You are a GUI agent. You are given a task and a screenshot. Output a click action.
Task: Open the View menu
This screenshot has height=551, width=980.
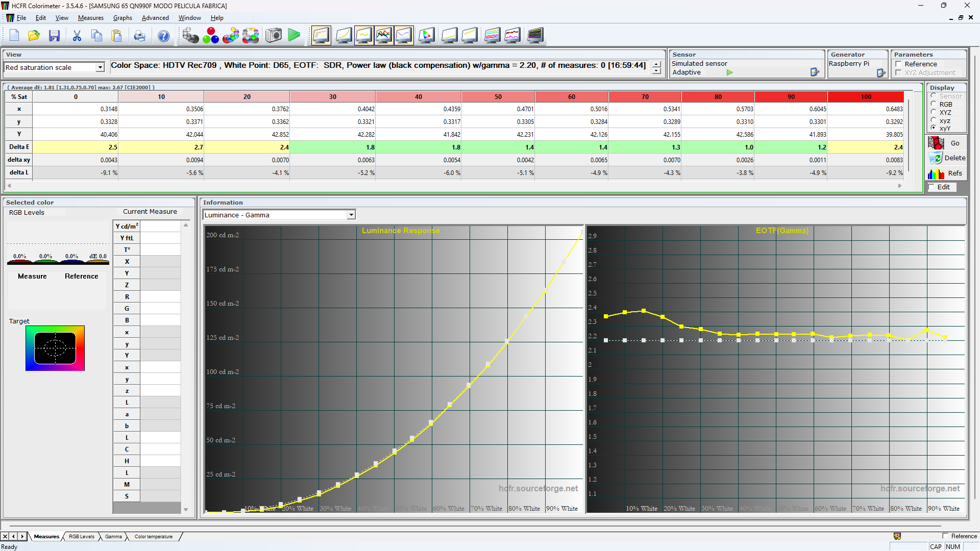(x=62, y=18)
